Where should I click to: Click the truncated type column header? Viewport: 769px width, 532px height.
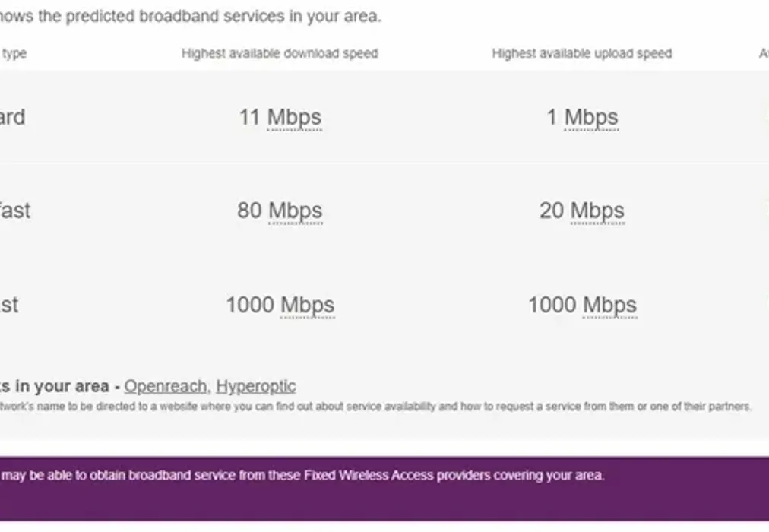click(14, 53)
